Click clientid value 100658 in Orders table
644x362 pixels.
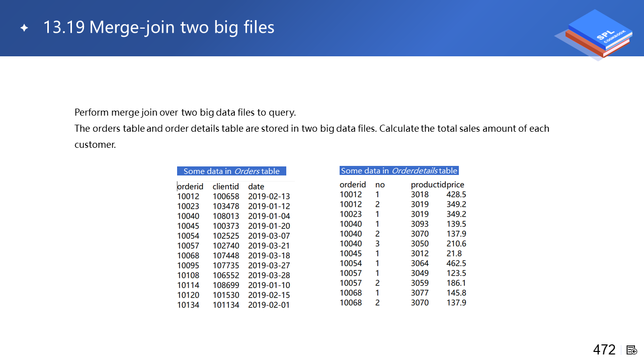[x=226, y=197]
